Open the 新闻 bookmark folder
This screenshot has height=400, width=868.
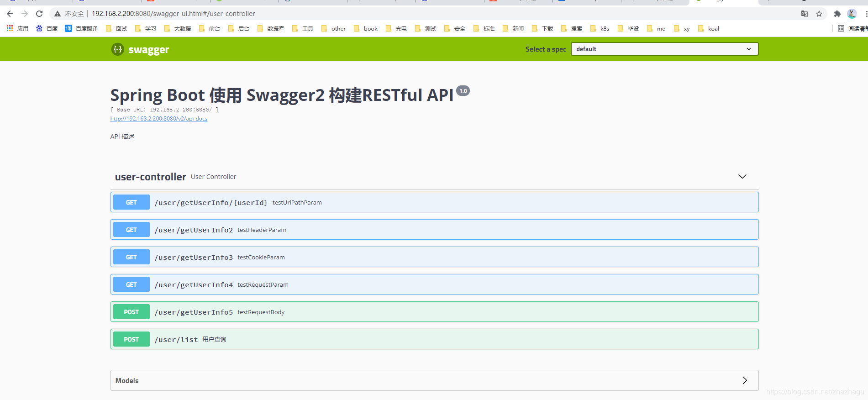513,28
